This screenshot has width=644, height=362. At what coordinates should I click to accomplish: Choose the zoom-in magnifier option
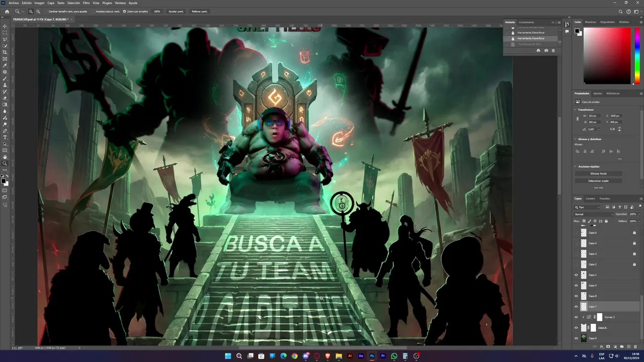(x=31, y=11)
